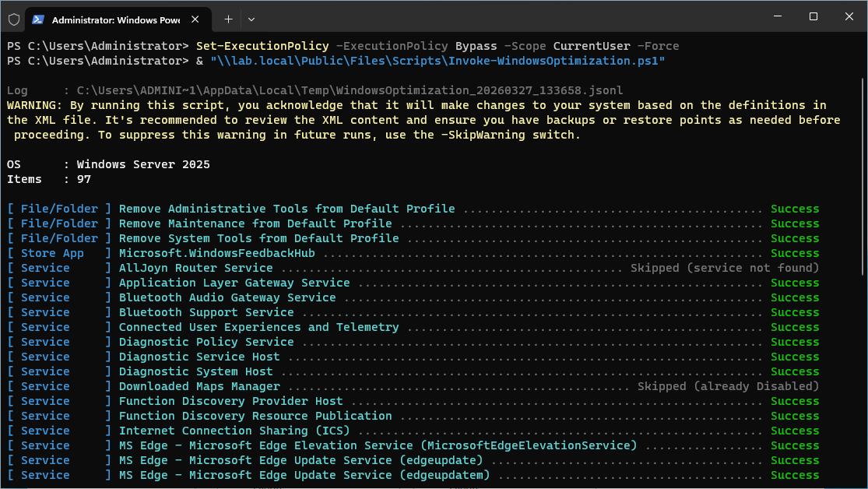868x489 pixels.
Task: Click Application Layer Gateway Service entry
Action: coord(234,283)
